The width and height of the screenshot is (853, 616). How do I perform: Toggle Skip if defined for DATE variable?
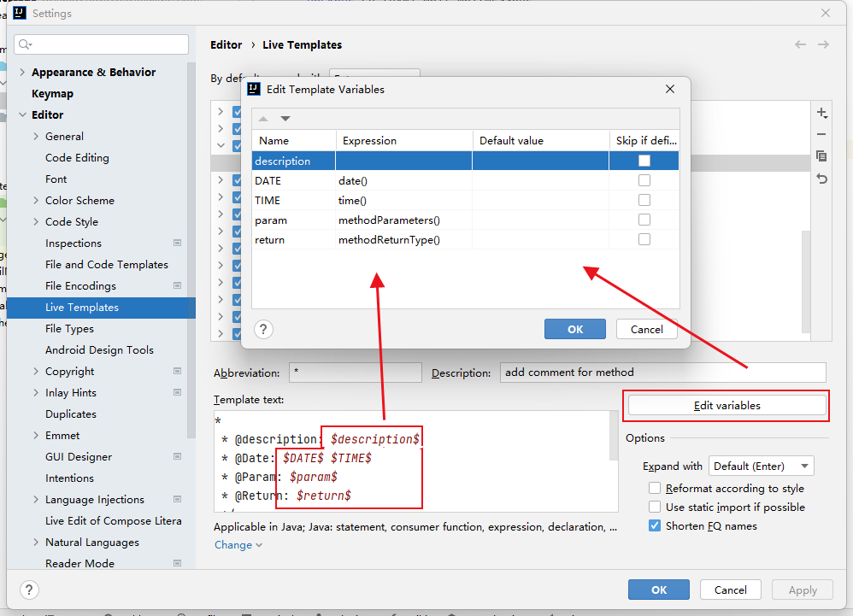point(644,180)
